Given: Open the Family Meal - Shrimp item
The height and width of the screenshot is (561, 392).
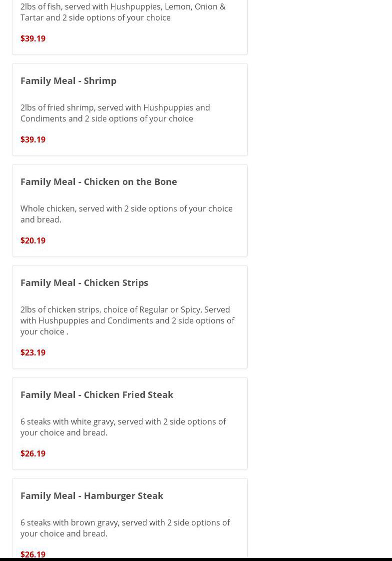Looking at the screenshot, I should 68,80.
